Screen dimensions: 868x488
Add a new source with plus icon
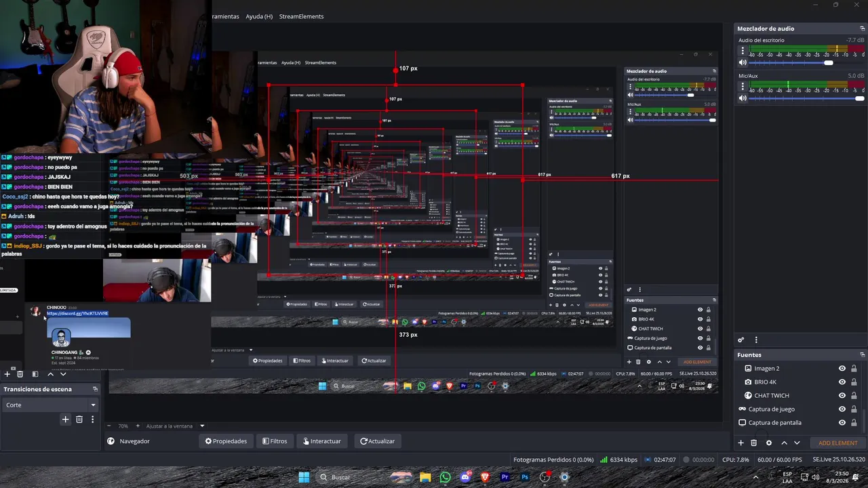pyautogui.click(x=741, y=443)
